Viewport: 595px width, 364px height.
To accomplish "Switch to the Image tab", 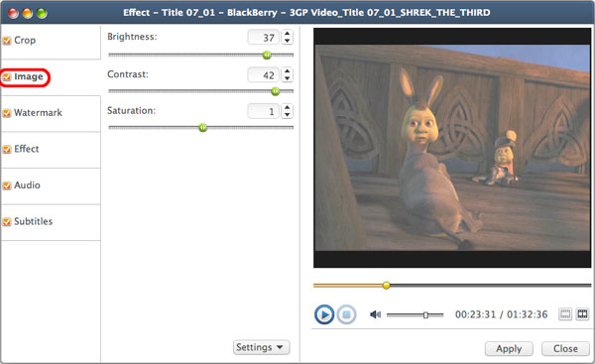I will point(51,77).
